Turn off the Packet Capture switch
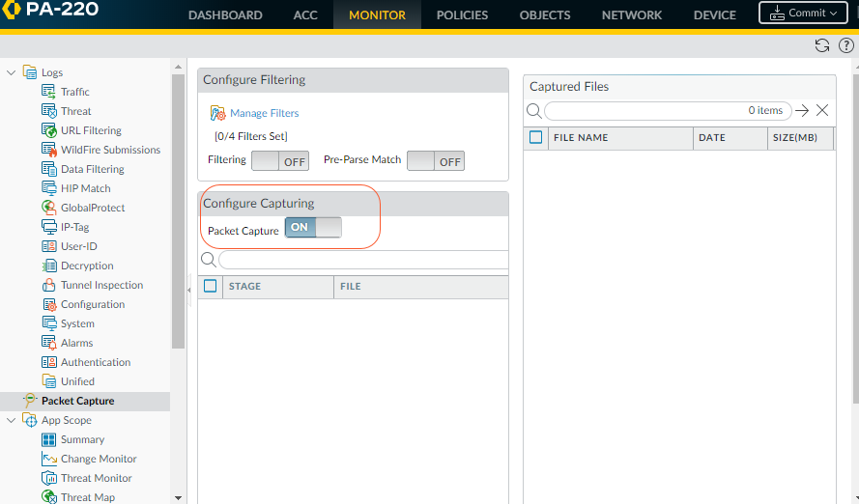The width and height of the screenshot is (859, 504). tap(313, 227)
